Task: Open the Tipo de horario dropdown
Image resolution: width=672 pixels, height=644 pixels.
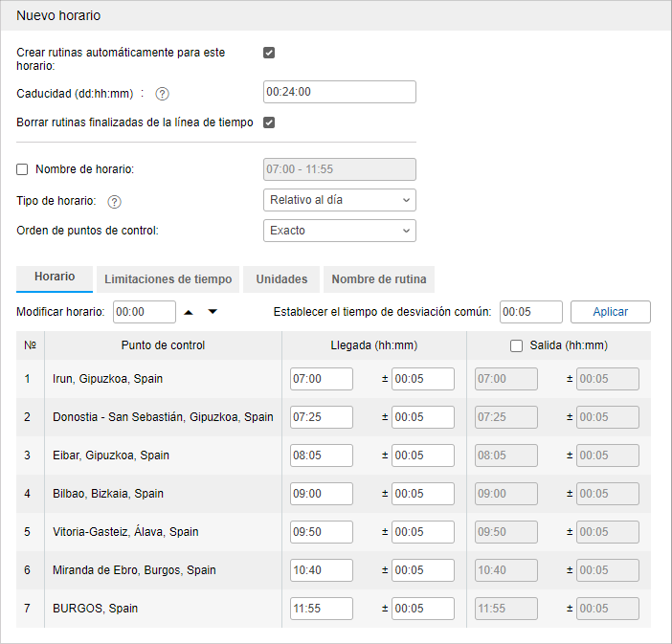Action: tap(339, 200)
